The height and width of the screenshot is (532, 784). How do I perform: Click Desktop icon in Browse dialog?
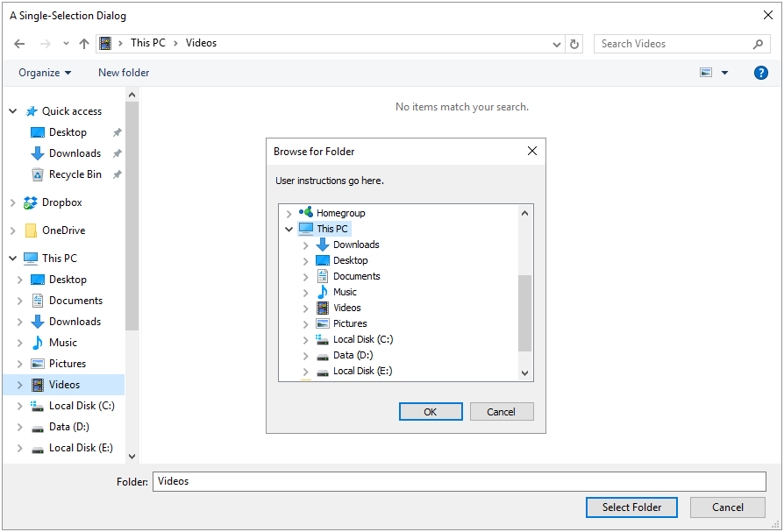pos(323,260)
